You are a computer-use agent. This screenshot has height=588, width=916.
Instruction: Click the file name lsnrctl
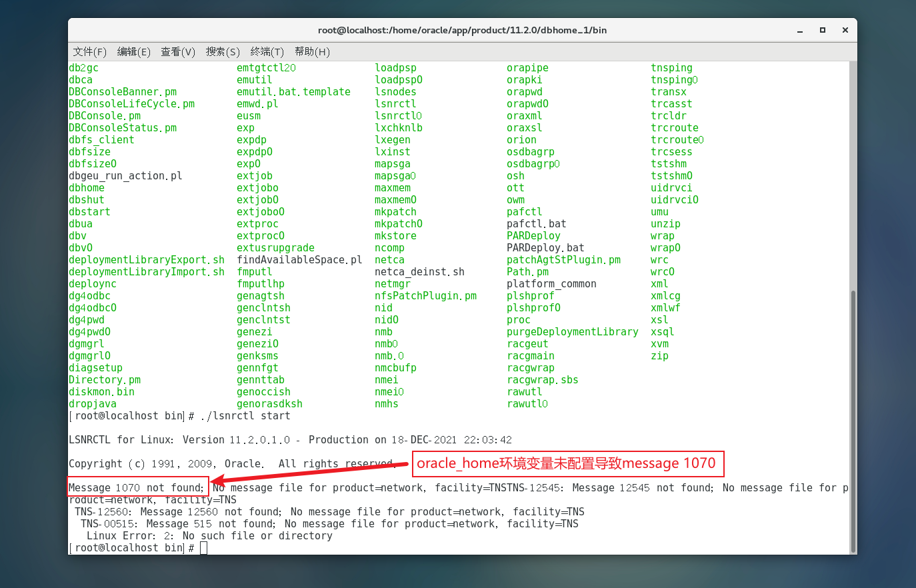pyautogui.click(x=395, y=104)
